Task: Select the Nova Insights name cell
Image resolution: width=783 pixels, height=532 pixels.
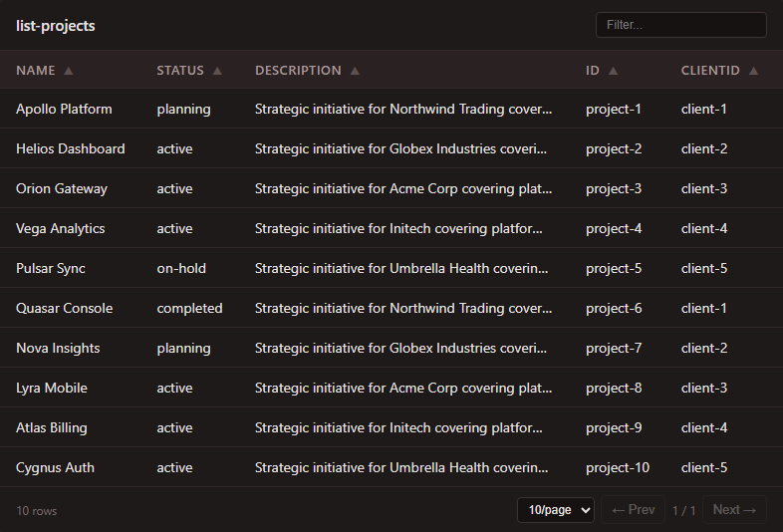Action: 58,348
